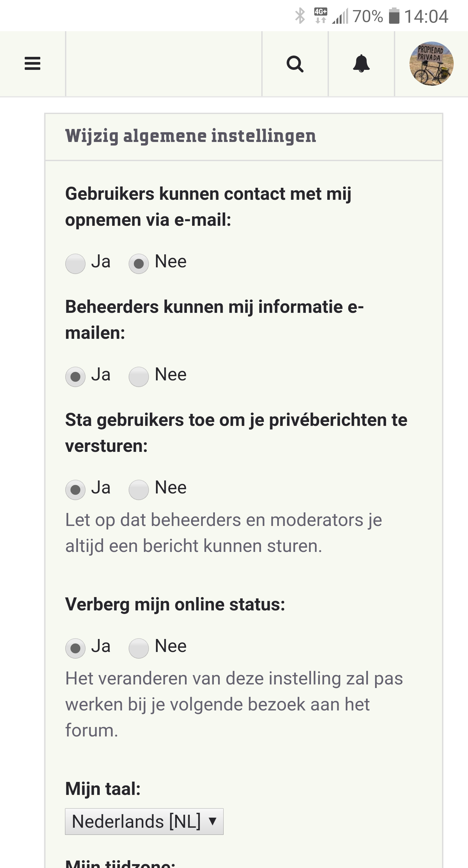
Task: Click the arrow on Nederlands [NL] selector
Action: [x=213, y=821]
